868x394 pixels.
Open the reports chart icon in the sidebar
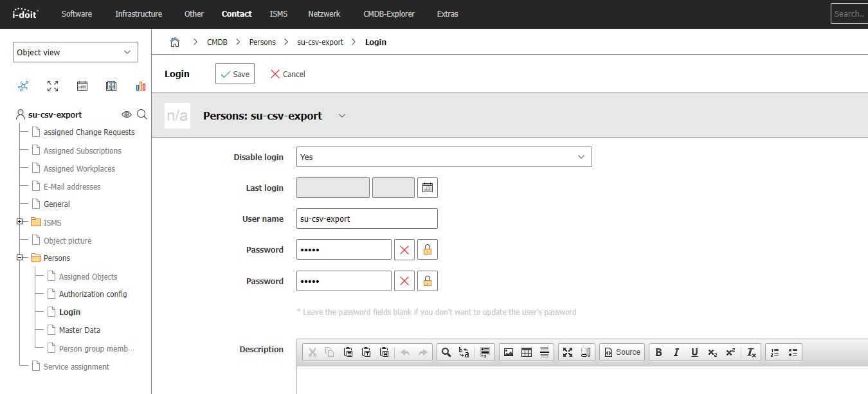pos(140,85)
